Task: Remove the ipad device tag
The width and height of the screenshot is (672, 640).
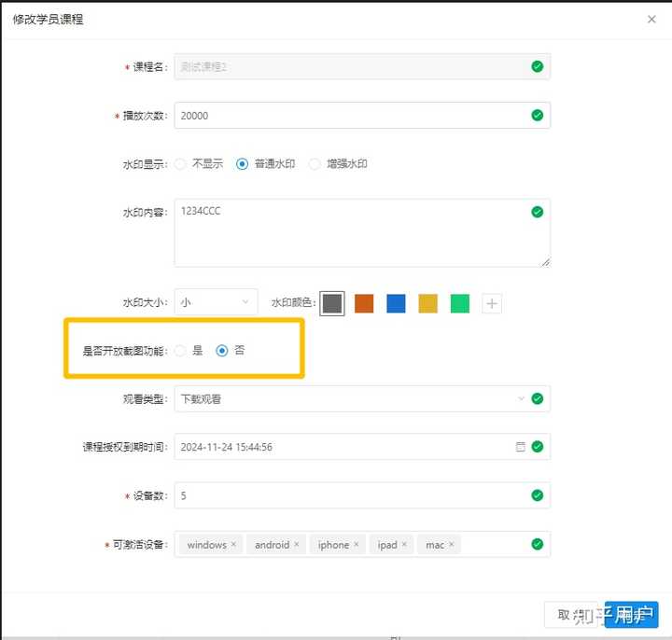Action: click(404, 544)
